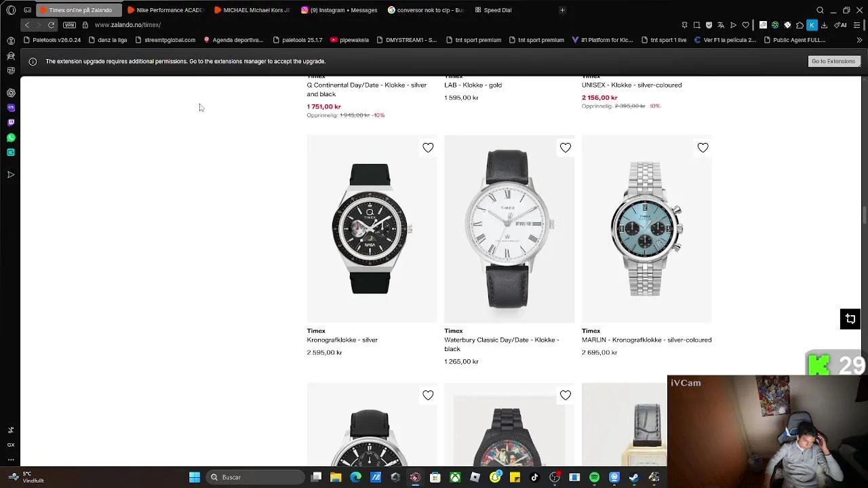The image size is (868, 488).
Task: Open Agenda deportiva bookmark
Action: coord(233,40)
